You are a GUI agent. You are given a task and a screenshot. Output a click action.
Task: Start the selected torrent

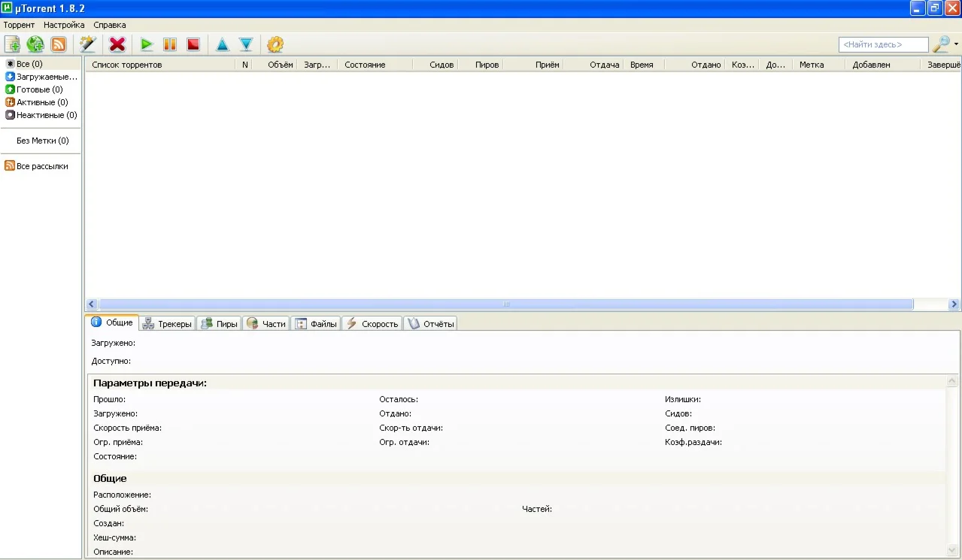tap(147, 44)
